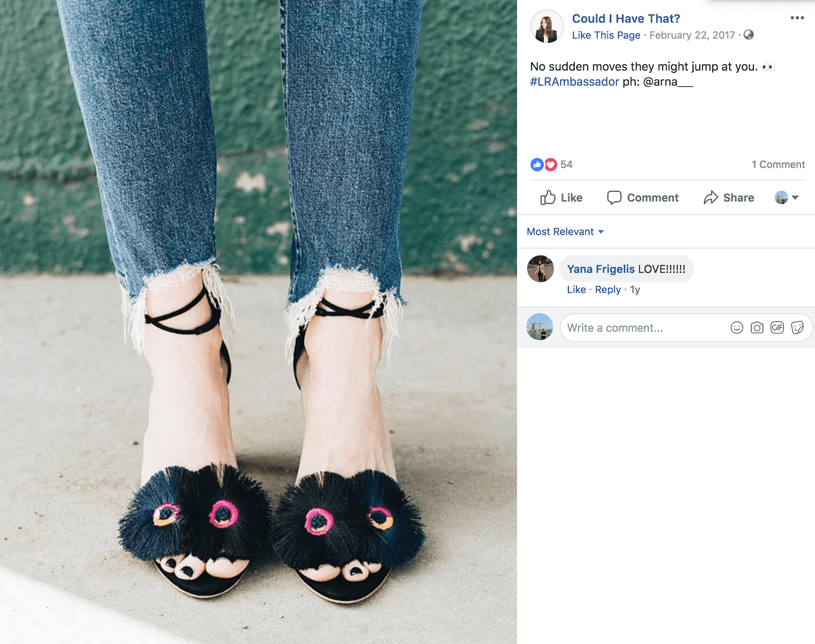815x644 pixels.
Task: Open the GIF picker icon
Action: (777, 328)
